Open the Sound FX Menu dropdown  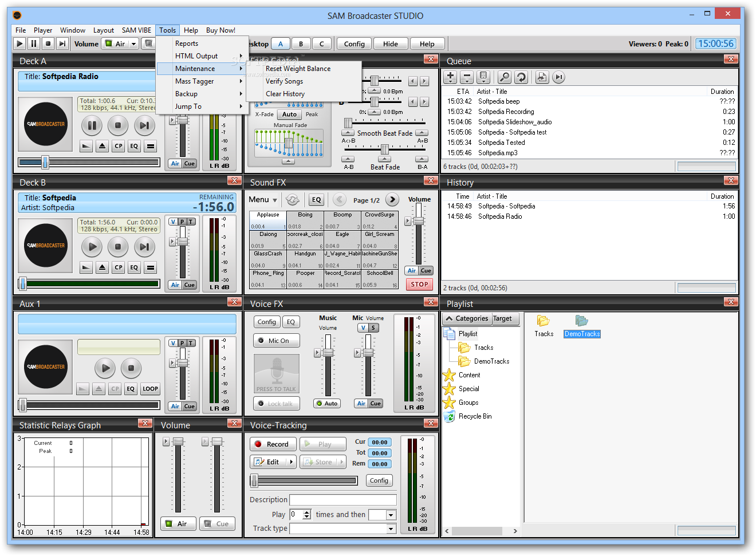[x=263, y=200]
